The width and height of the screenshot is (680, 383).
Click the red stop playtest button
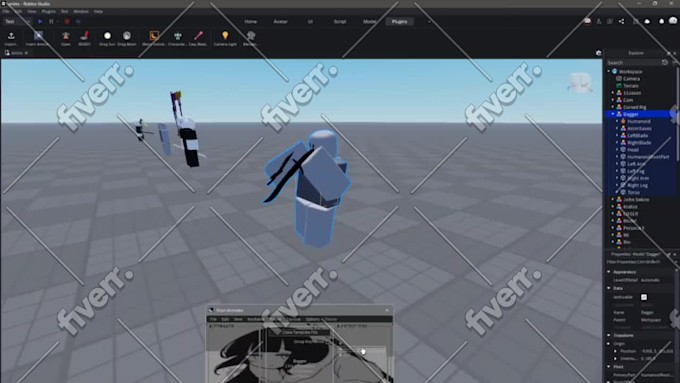[67, 21]
